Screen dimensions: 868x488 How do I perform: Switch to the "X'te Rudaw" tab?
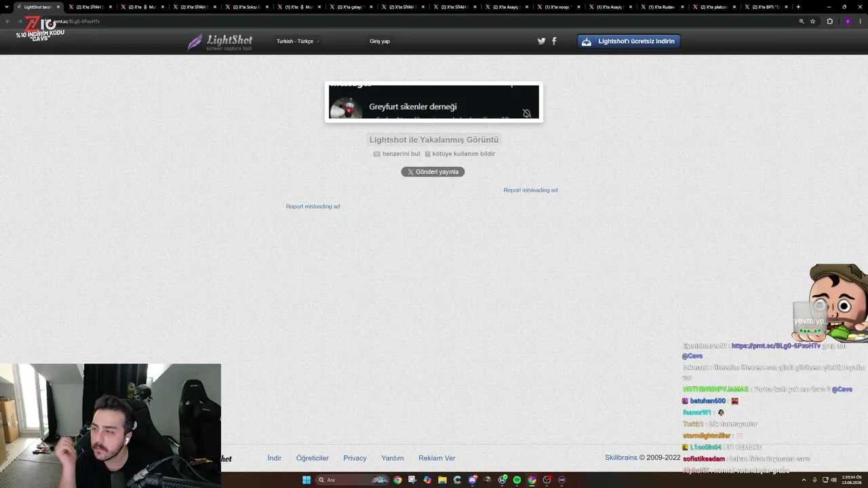click(x=665, y=7)
